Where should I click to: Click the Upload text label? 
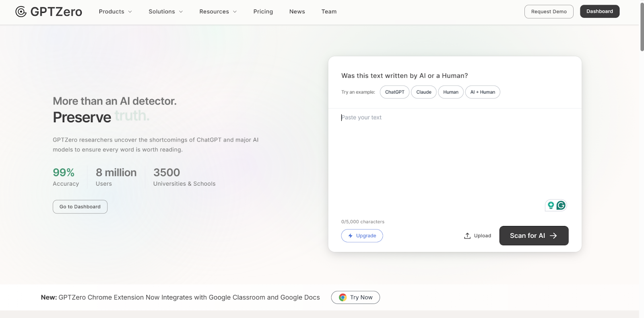pos(483,236)
